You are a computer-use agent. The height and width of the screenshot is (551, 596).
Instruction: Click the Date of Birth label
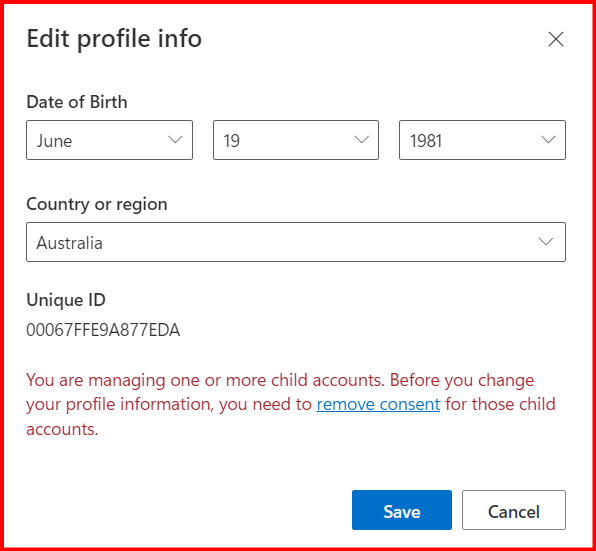tap(77, 102)
